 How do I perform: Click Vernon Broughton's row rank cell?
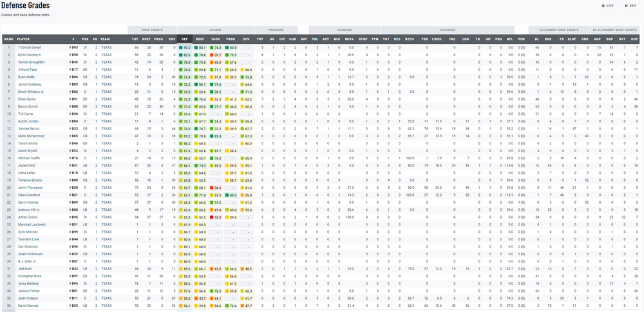click(8, 63)
